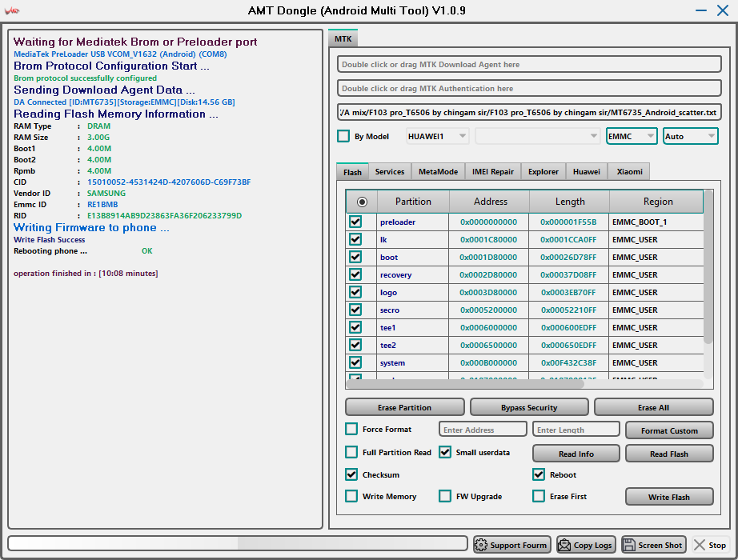
Task: Click the progress bar at the bottom
Action: (x=238, y=543)
